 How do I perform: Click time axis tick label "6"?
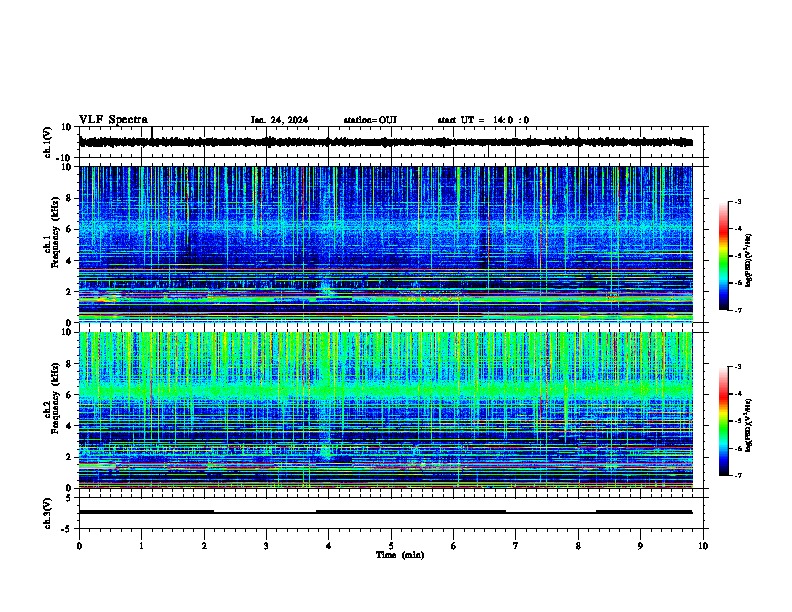click(x=454, y=546)
